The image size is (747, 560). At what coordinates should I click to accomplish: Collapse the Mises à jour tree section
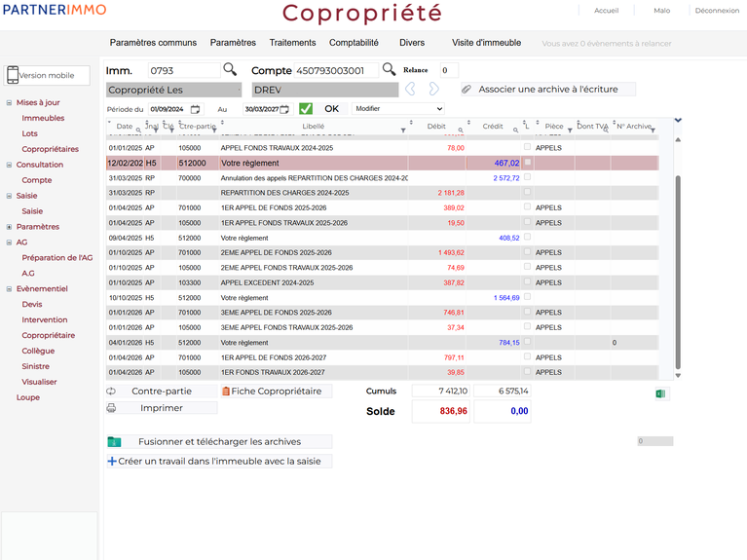9,102
